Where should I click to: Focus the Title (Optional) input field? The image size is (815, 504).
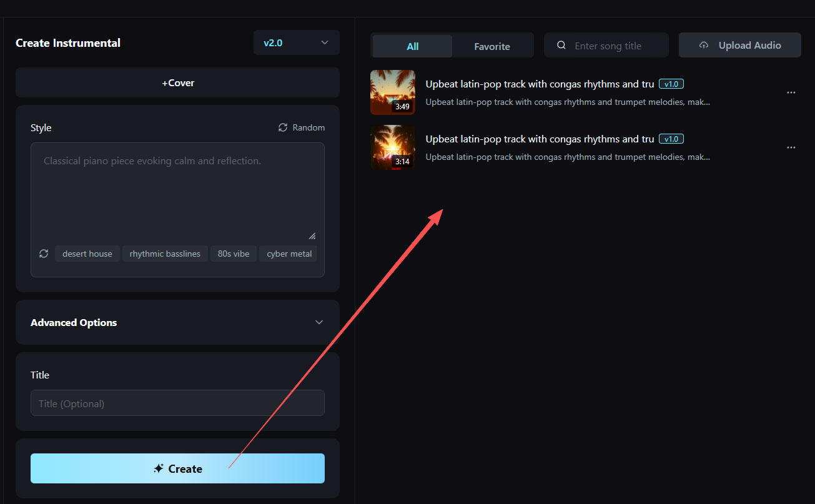(x=177, y=403)
